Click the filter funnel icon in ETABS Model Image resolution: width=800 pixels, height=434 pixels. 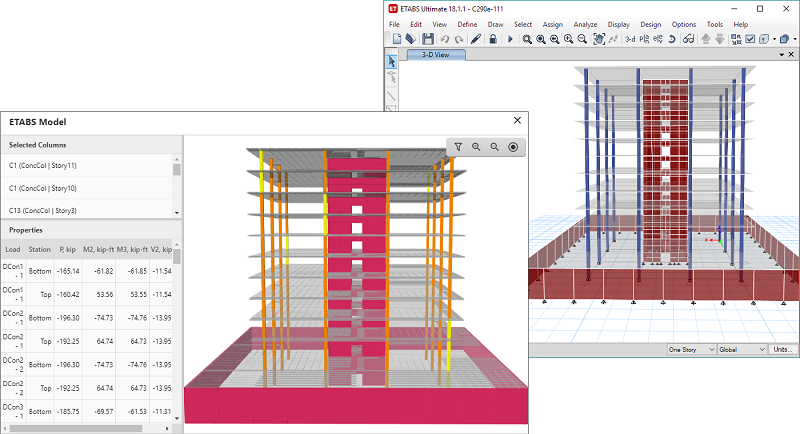coord(458,147)
